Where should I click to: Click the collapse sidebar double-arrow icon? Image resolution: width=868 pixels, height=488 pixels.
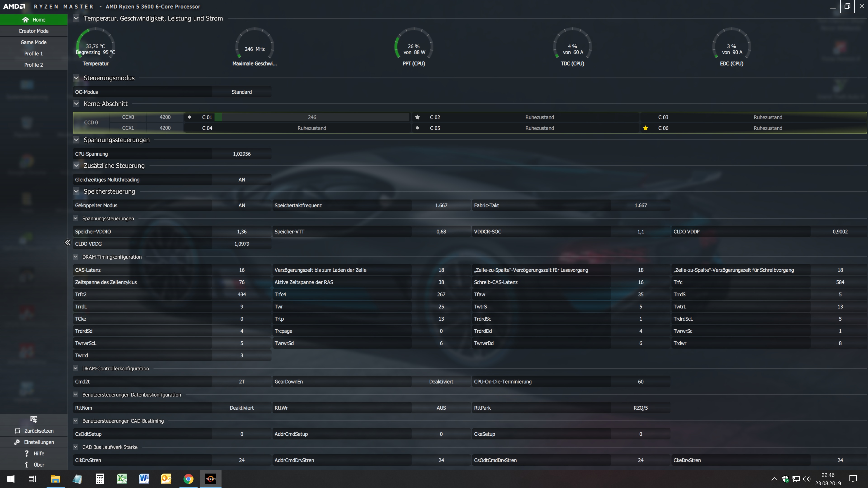67,242
